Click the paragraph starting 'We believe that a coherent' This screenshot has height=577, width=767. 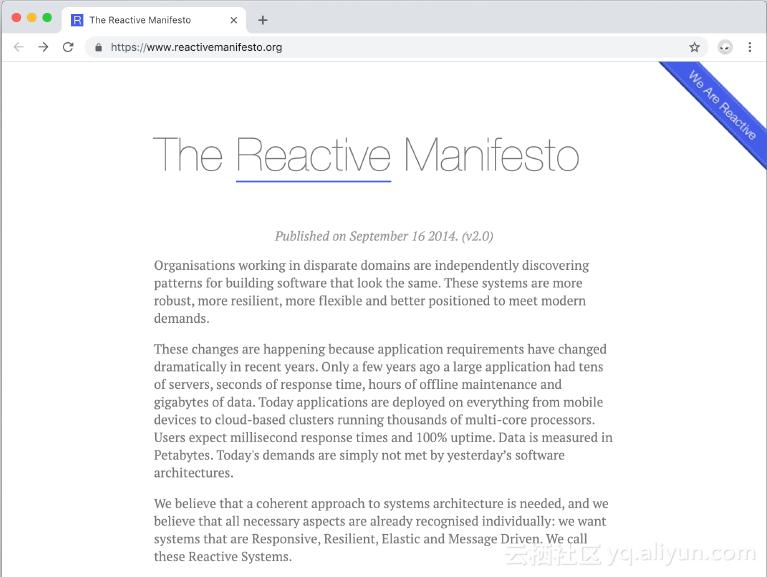point(381,530)
